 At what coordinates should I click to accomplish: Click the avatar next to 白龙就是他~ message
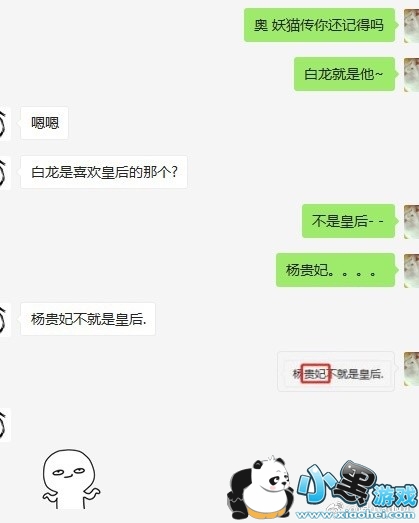pyautogui.click(x=412, y=74)
